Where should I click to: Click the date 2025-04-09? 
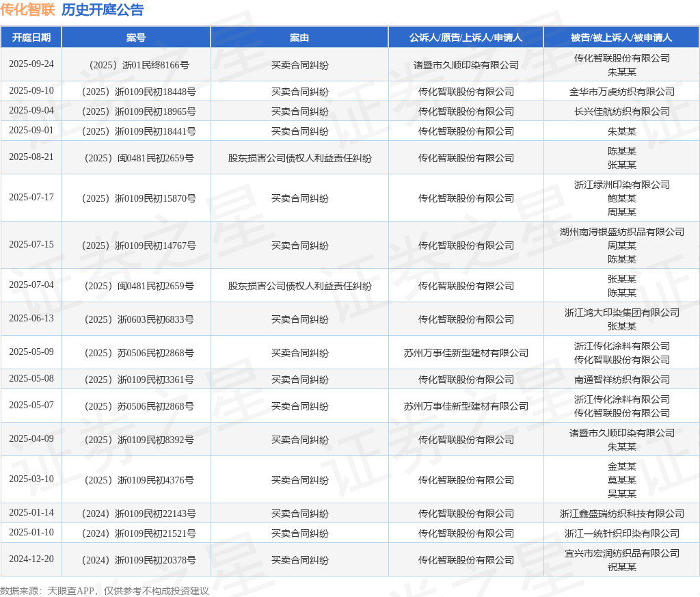click(31, 438)
